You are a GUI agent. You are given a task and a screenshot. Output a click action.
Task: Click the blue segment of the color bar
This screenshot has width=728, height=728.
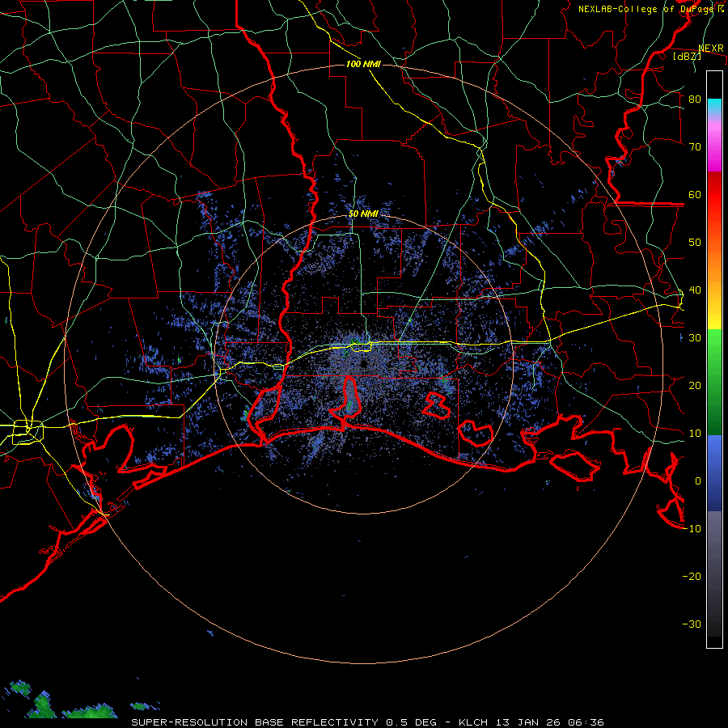point(714,472)
